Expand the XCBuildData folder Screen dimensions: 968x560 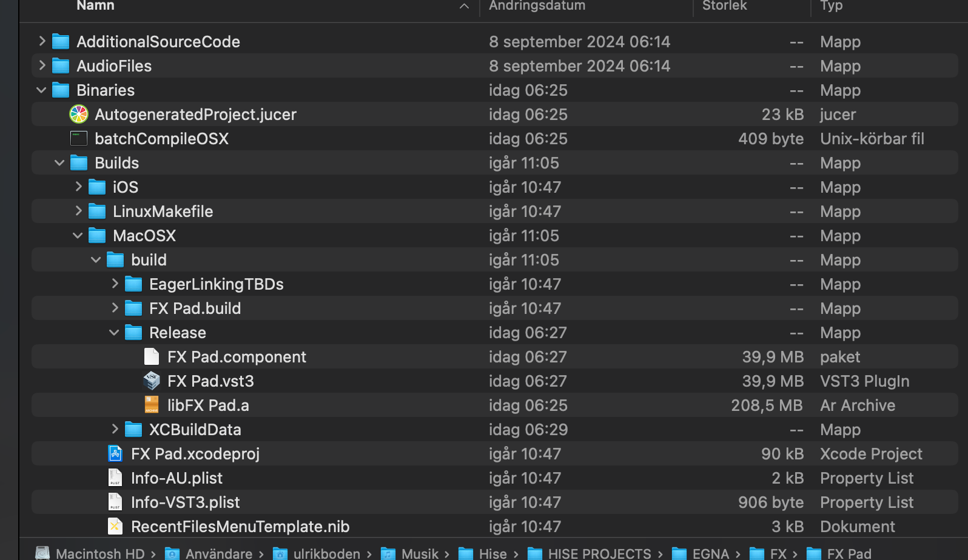(x=115, y=429)
